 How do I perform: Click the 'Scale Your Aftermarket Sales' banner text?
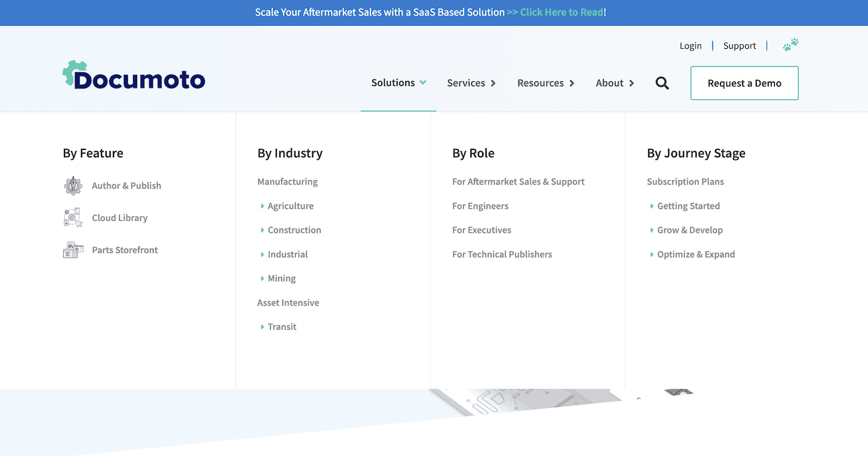pyautogui.click(x=380, y=12)
